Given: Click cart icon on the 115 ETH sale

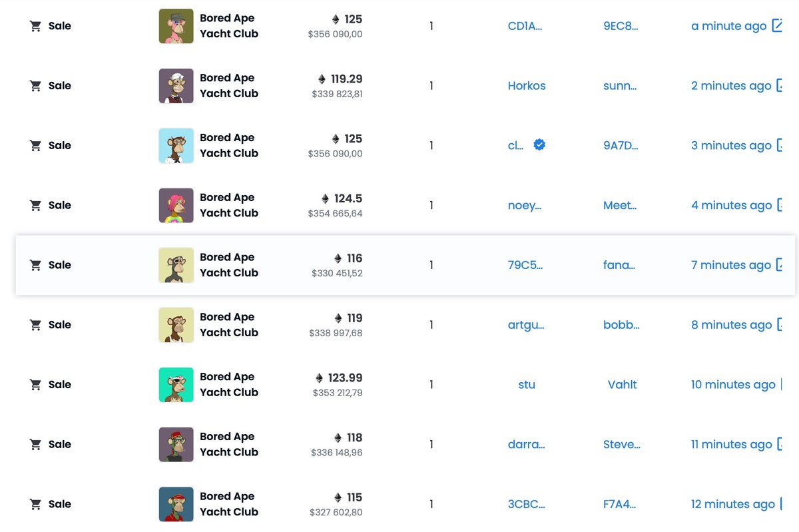Looking at the screenshot, I should point(36,504).
